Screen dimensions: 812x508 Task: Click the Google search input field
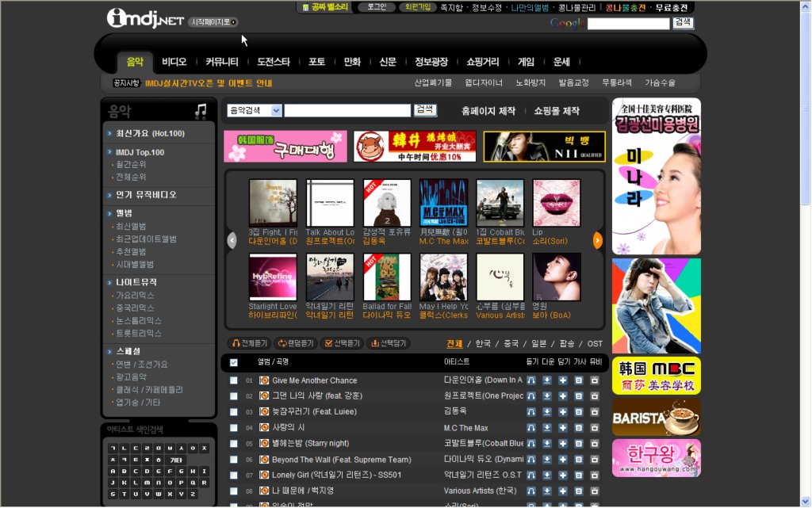[629, 23]
